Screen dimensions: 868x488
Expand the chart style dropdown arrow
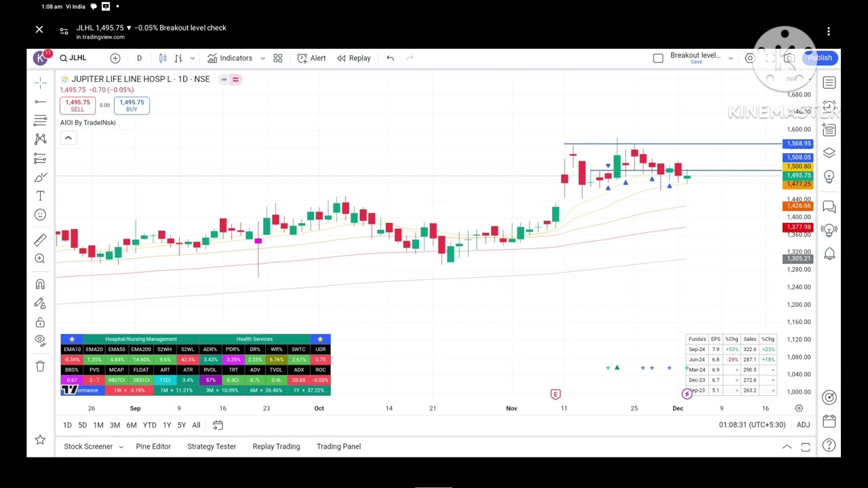click(193, 58)
